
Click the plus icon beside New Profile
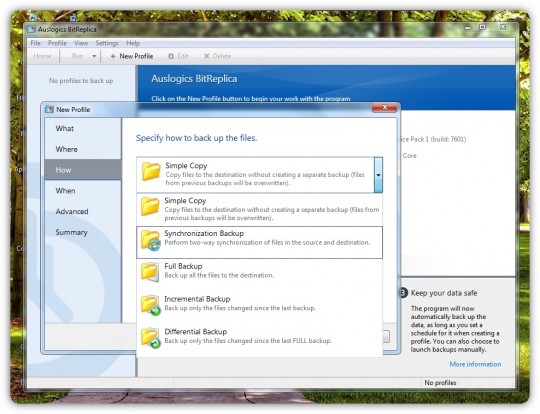click(113, 56)
